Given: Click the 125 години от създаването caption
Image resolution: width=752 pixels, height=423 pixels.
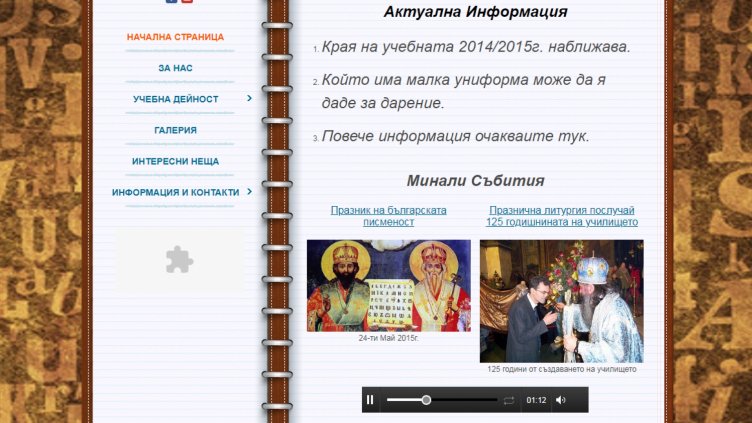Looking at the screenshot, I should 562,369.
